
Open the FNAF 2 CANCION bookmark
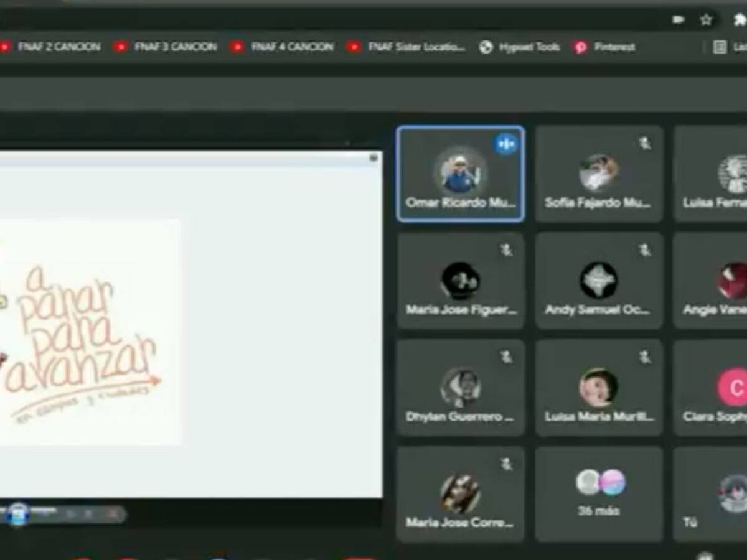pyautogui.click(x=51, y=47)
